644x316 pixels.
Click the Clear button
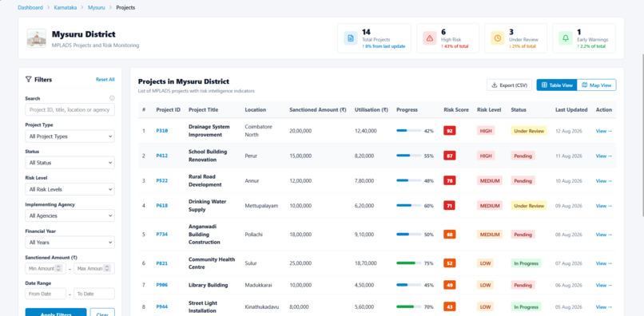102,313
